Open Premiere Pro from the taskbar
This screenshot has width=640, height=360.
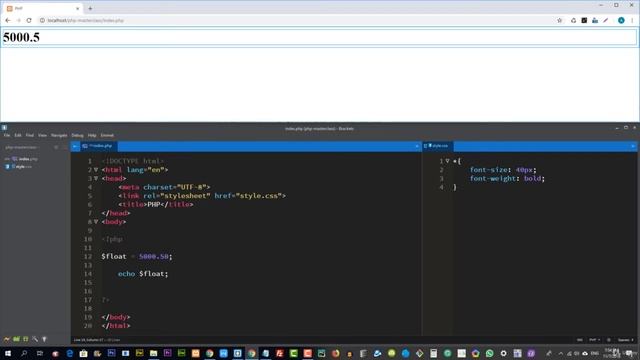tap(167, 353)
